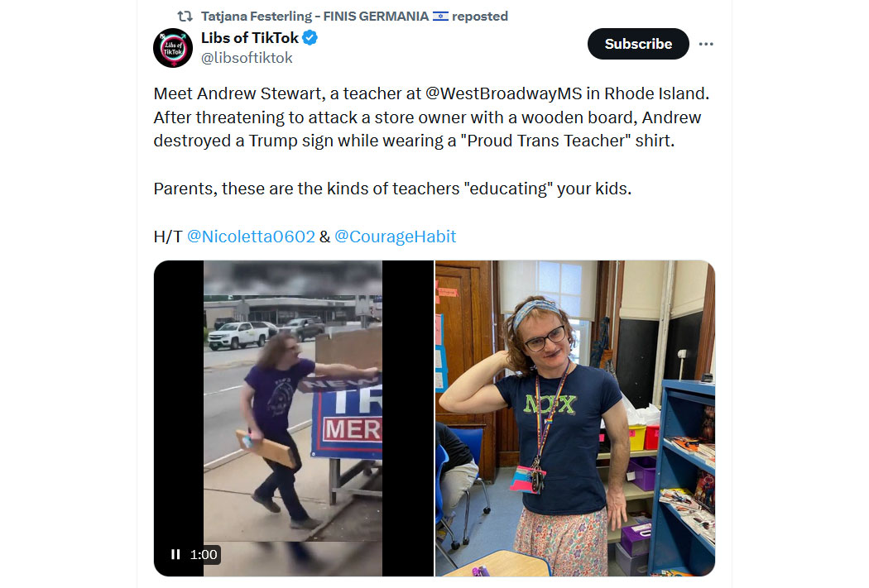Click the Israeli flag emoji in repost line
This screenshot has width=869, height=588.
click(x=440, y=16)
